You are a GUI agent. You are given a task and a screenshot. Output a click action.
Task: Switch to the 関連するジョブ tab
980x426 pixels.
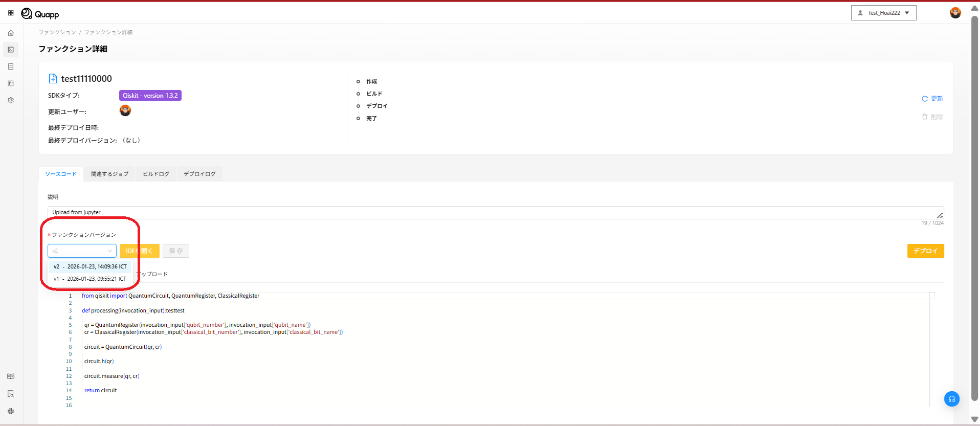pos(109,174)
